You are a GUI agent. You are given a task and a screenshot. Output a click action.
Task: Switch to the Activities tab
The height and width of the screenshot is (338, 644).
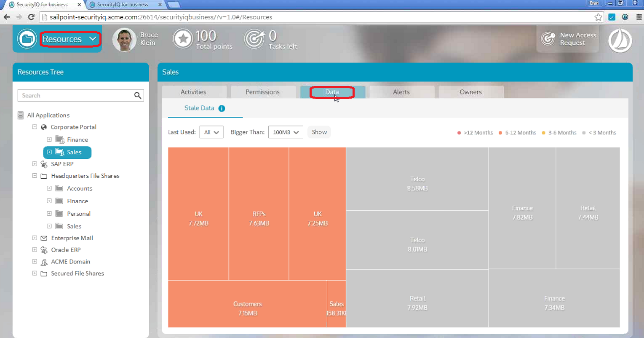click(x=194, y=92)
